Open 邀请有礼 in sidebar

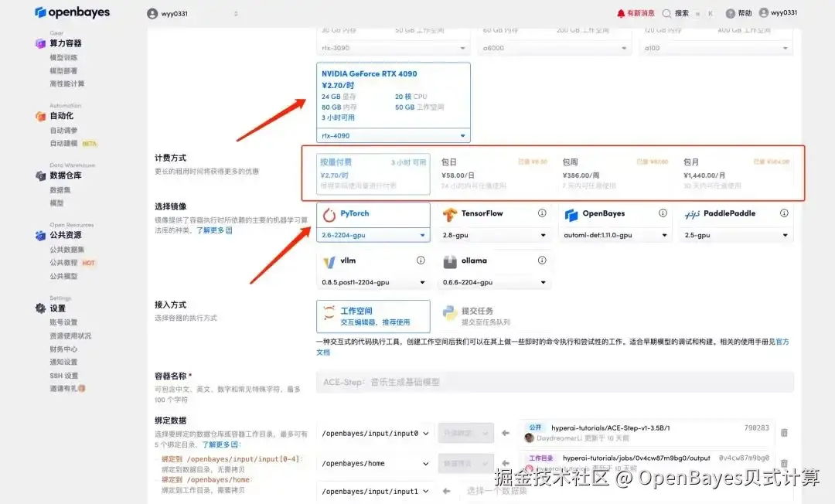pyautogui.click(x=67, y=389)
